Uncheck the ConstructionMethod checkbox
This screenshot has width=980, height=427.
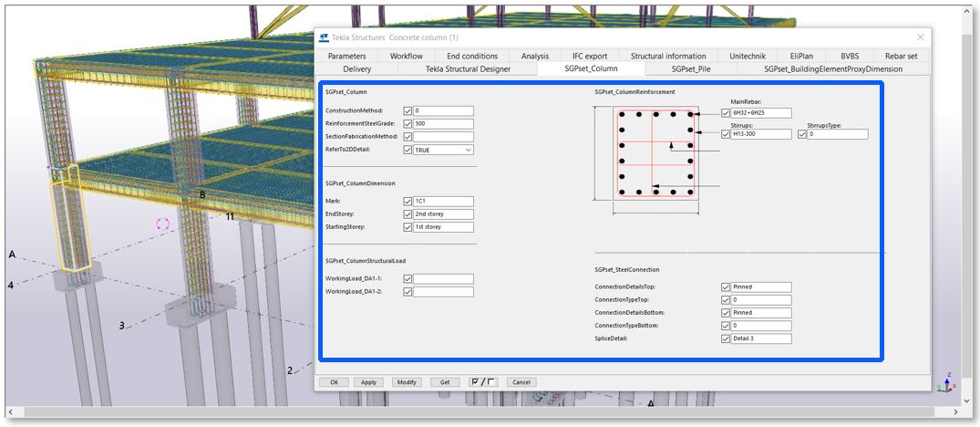coord(407,110)
